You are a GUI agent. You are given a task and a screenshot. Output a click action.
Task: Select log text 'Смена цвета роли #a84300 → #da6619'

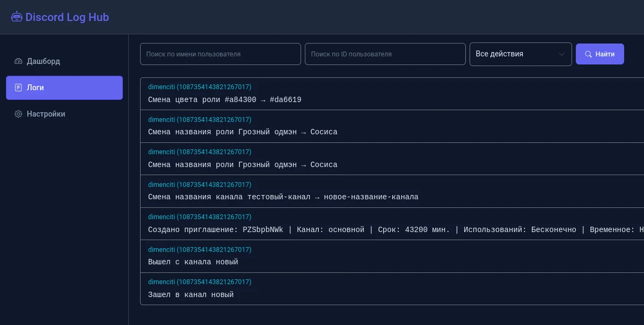coord(225,100)
